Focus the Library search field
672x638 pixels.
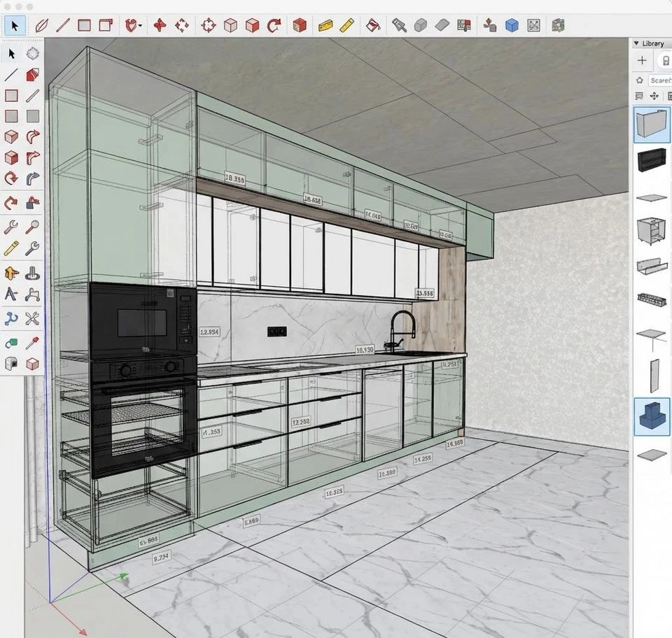click(x=660, y=80)
